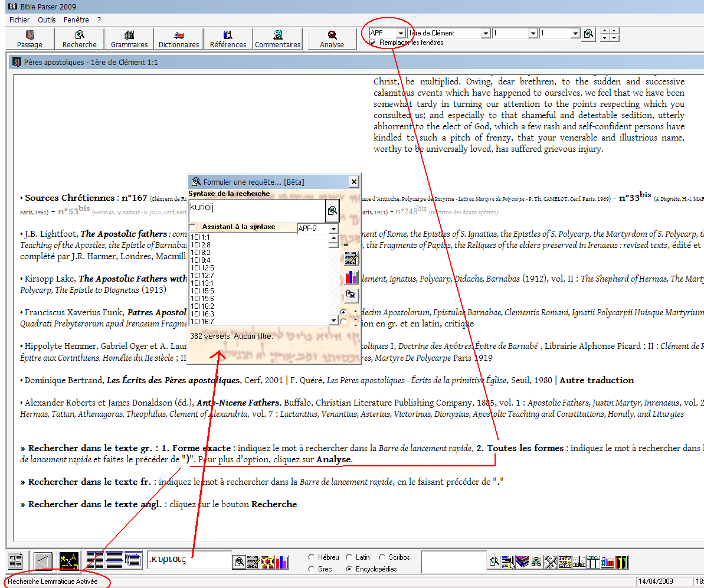Click the results list scrollbar down arrow
The width and height of the screenshot is (704, 588).
pos(333,321)
